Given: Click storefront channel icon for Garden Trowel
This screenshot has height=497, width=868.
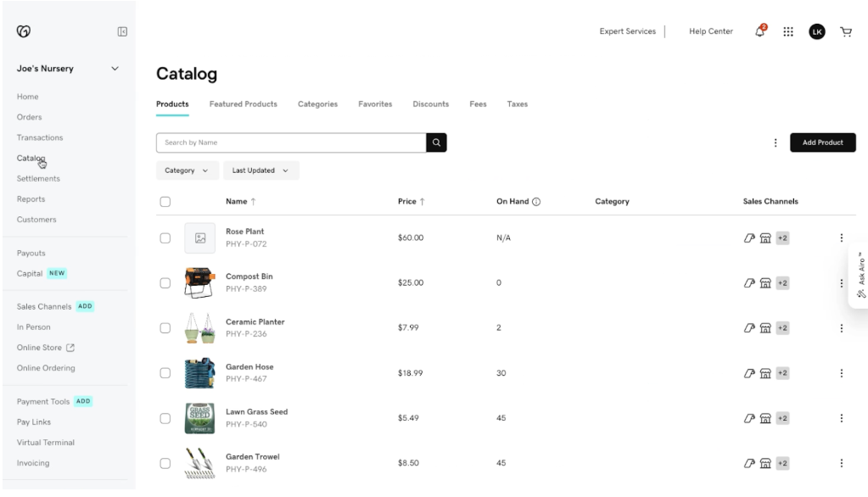Looking at the screenshot, I should coord(765,463).
